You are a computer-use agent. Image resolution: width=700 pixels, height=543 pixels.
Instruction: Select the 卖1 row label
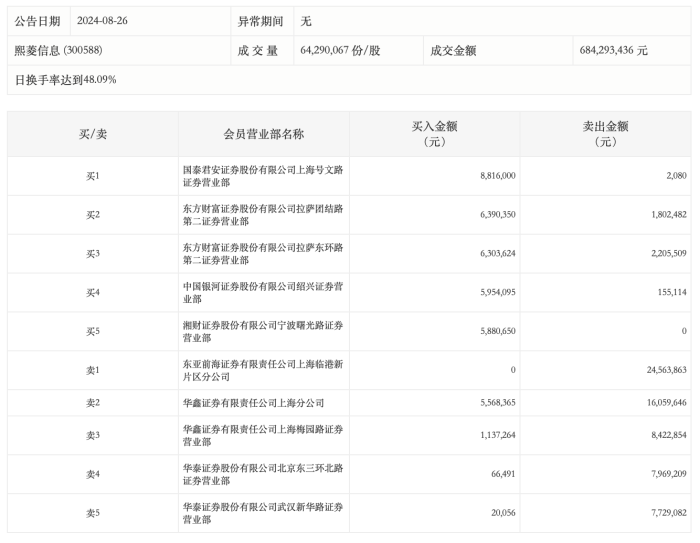pos(93,370)
